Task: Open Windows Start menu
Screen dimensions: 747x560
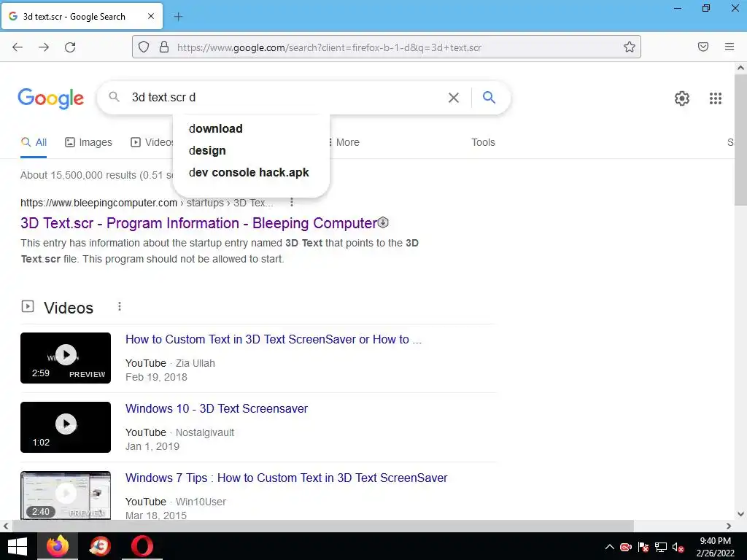Action: 18,546
